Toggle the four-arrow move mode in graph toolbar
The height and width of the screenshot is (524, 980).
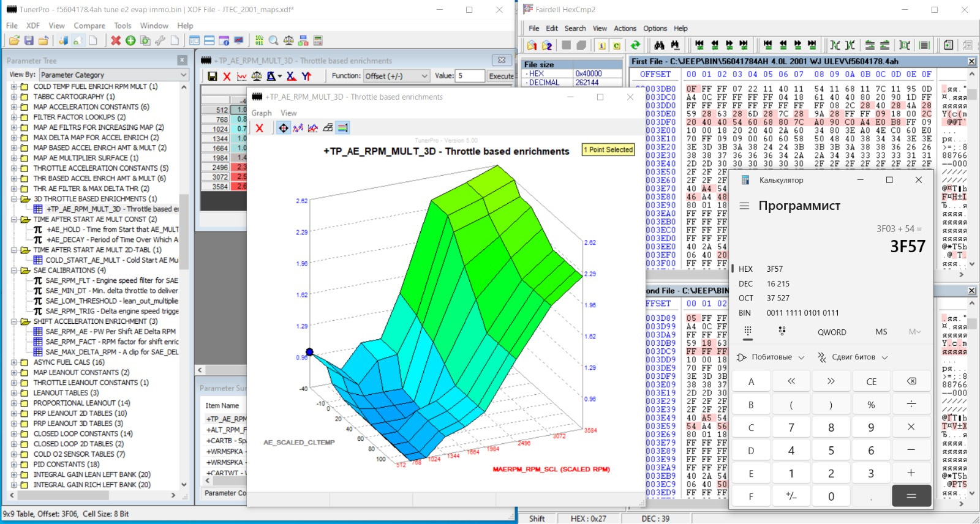point(283,128)
